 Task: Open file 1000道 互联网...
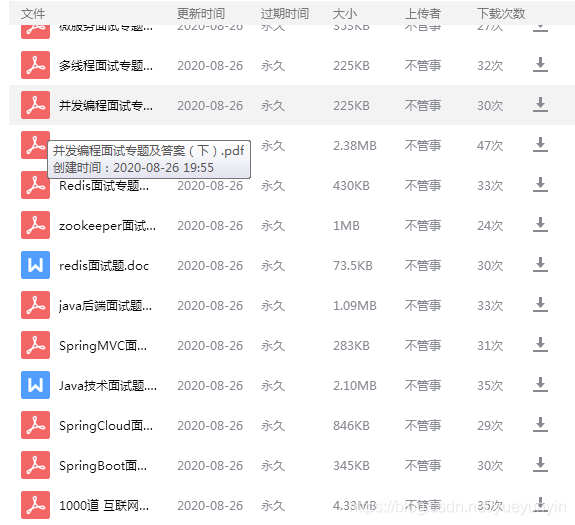[x=104, y=505]
